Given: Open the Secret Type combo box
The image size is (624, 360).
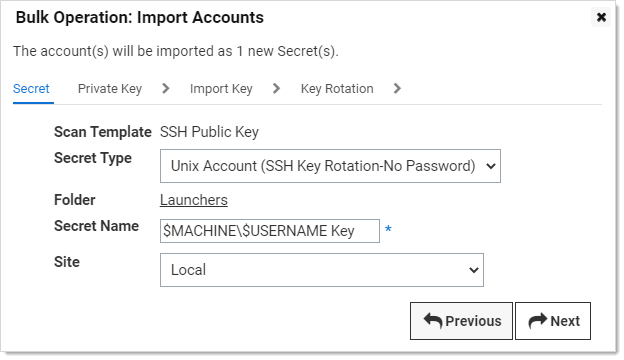Looking at the screenshot, I should [330, 166].
